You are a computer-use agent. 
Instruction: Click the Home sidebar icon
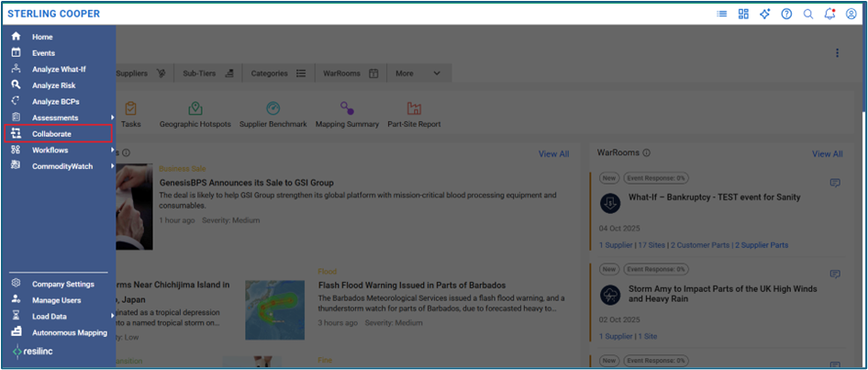(x=16, y=37)
